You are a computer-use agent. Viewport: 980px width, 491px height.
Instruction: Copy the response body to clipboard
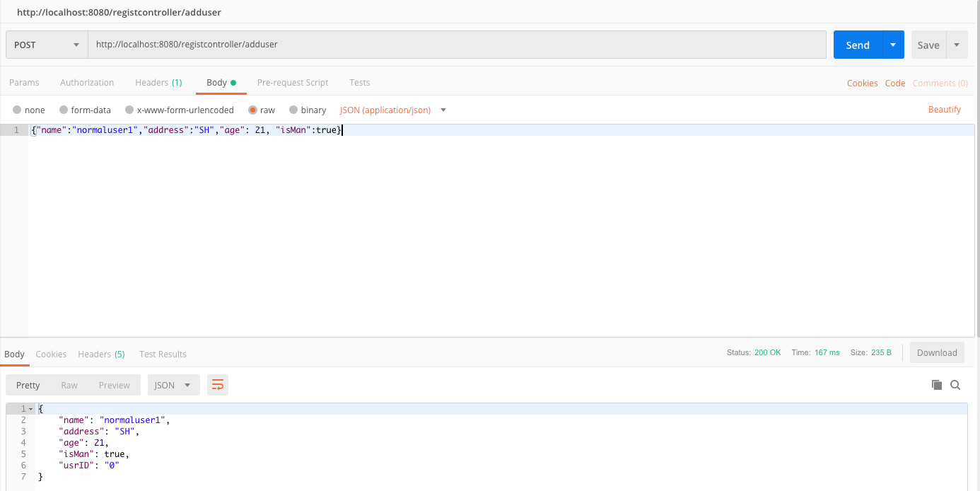pyautogui.click(x=937, y=385)
